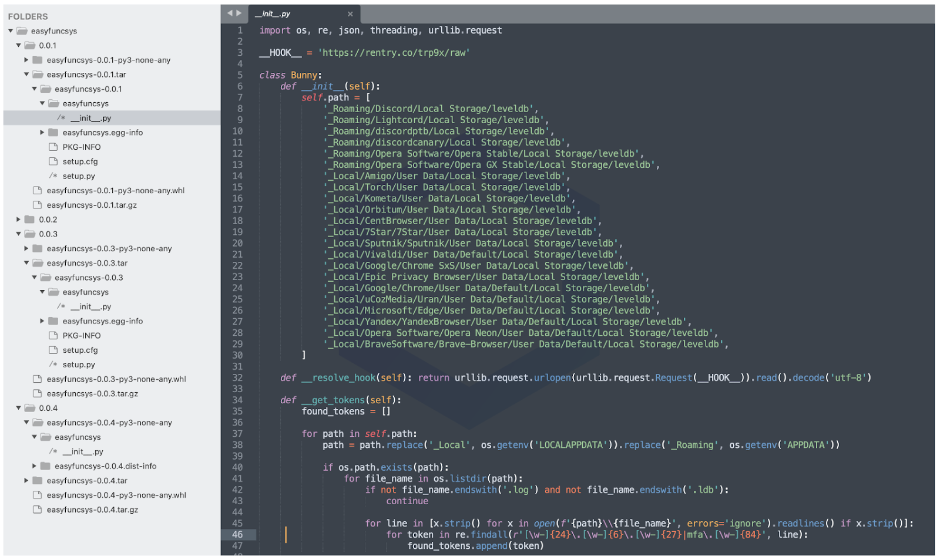Screen dimensions: 940x560
Task: Click the file icon next to PKG-INFO
Action: 53,147
